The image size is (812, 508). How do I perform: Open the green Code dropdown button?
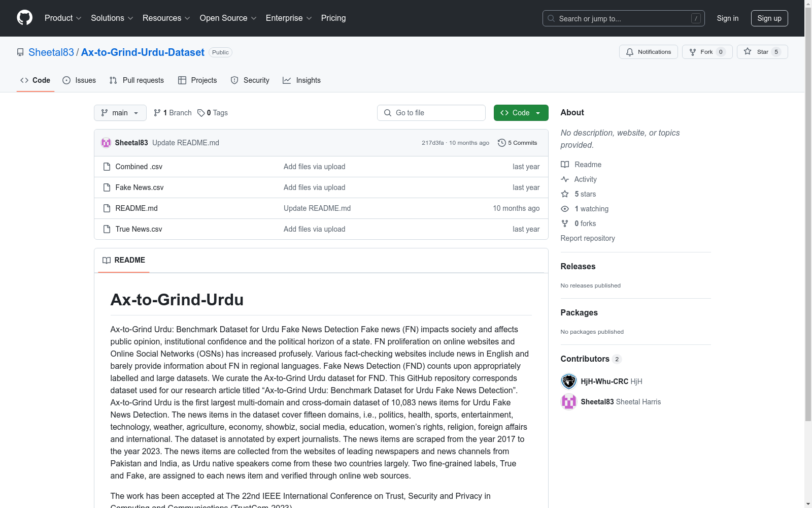click(x=521, y=113)
